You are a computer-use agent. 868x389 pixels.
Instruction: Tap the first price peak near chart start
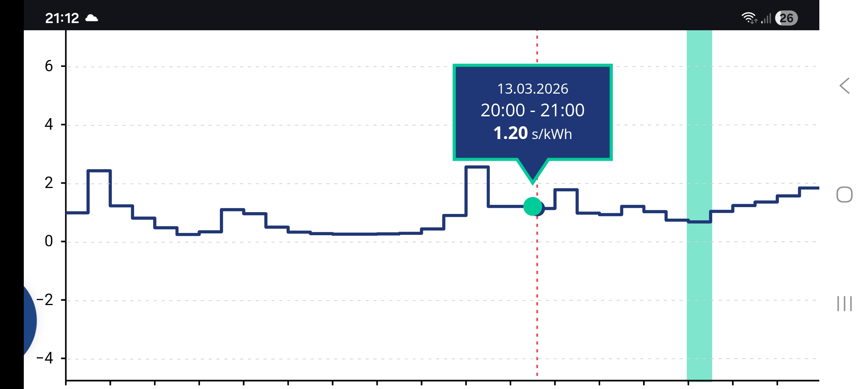pyautogui.click(x=99, y=171)
